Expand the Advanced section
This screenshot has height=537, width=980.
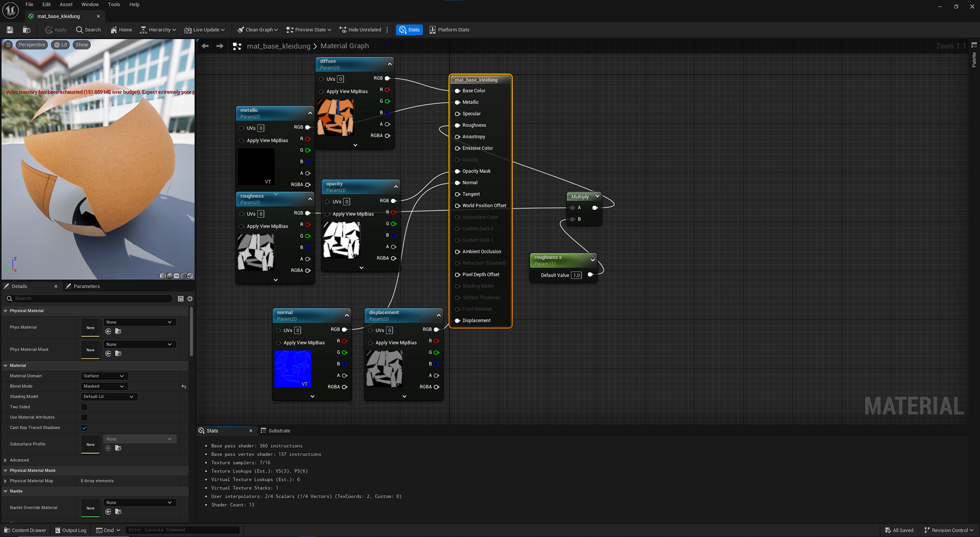(x=6, y=460)
